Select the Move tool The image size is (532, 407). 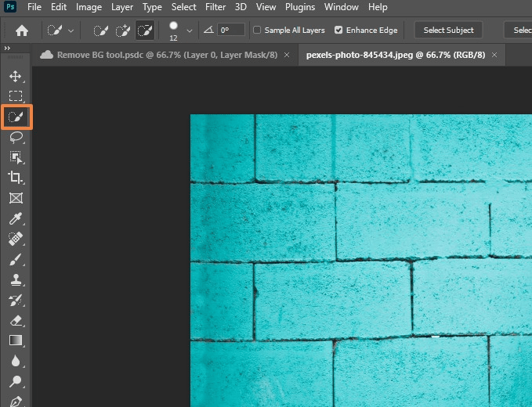(16, 76)
